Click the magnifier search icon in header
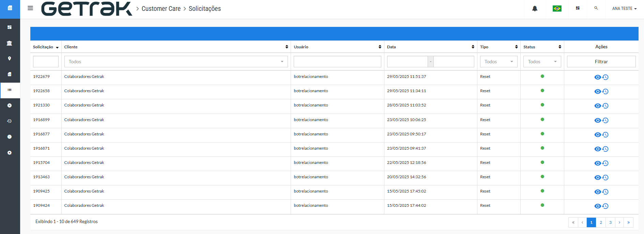 point(596,8)
